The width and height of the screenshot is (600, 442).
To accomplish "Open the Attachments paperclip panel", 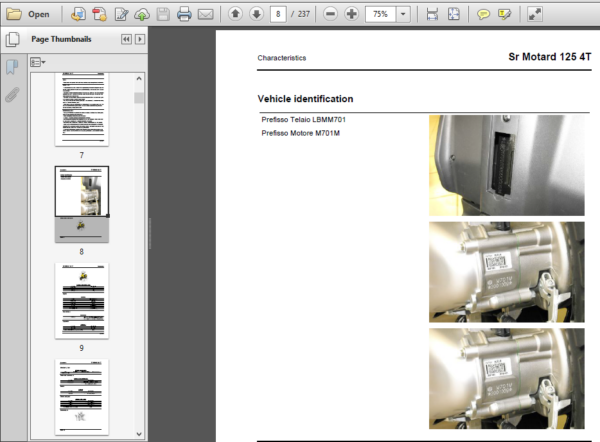I will click(x=12, y=95).
